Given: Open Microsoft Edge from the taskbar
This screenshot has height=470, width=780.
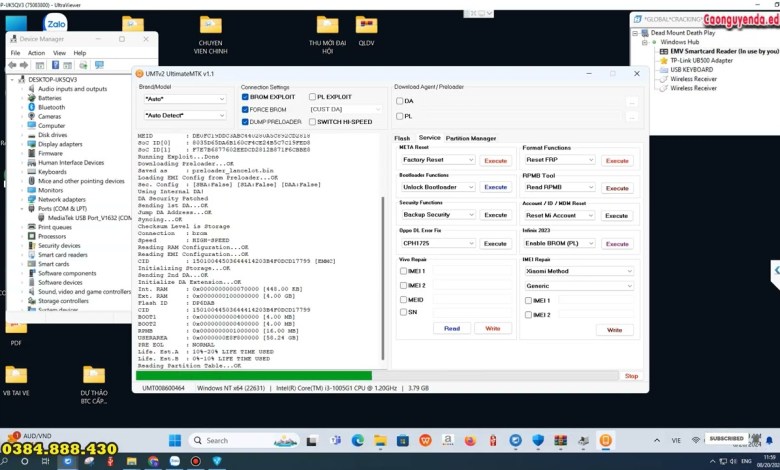Looking at the screenshot, I should coord(358,440).
